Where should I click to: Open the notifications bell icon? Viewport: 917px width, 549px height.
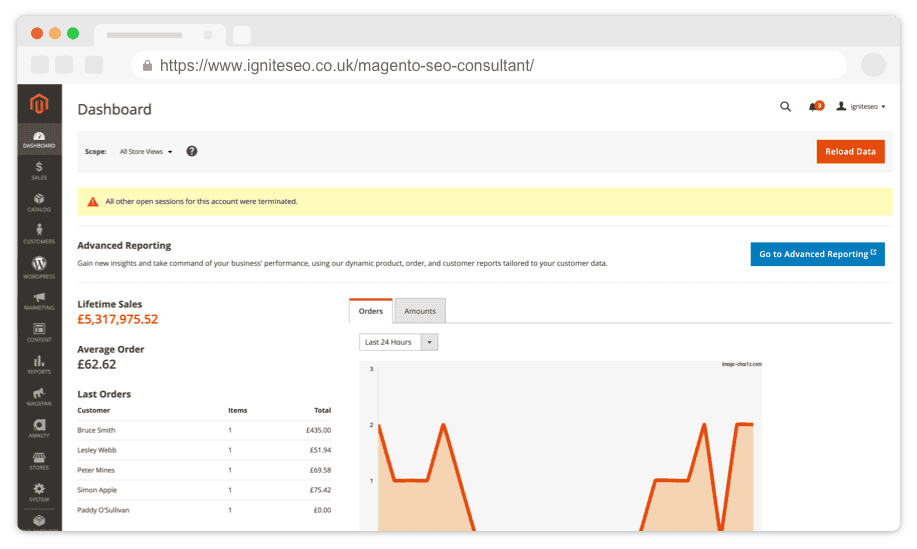815,106
